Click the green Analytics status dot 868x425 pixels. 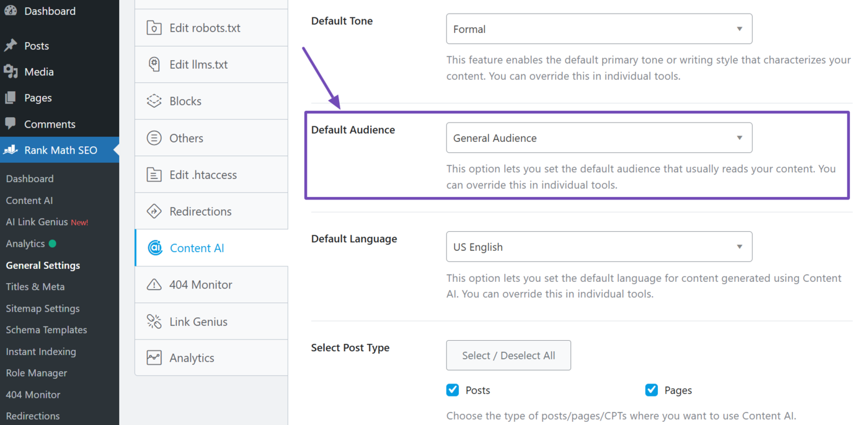[x=53, y=243]
